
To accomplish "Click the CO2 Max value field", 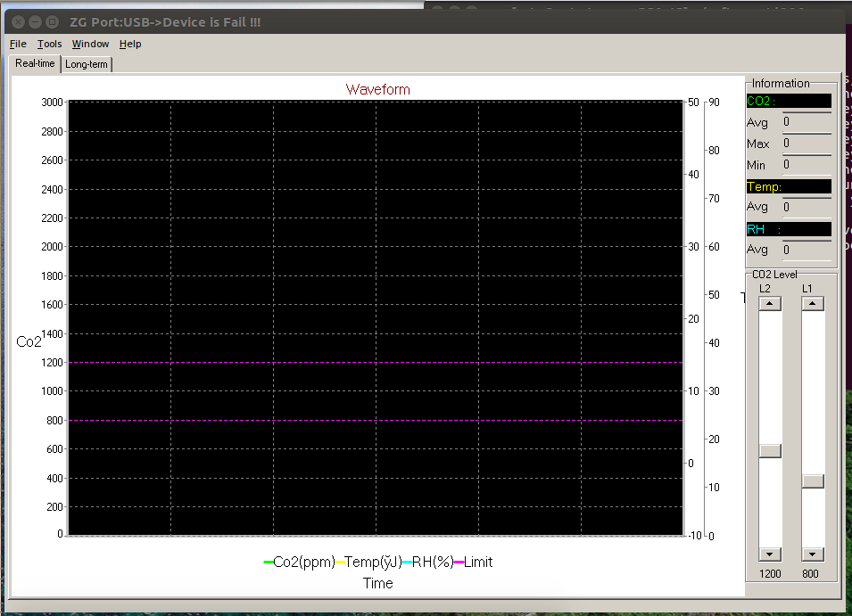I will 807,144.
